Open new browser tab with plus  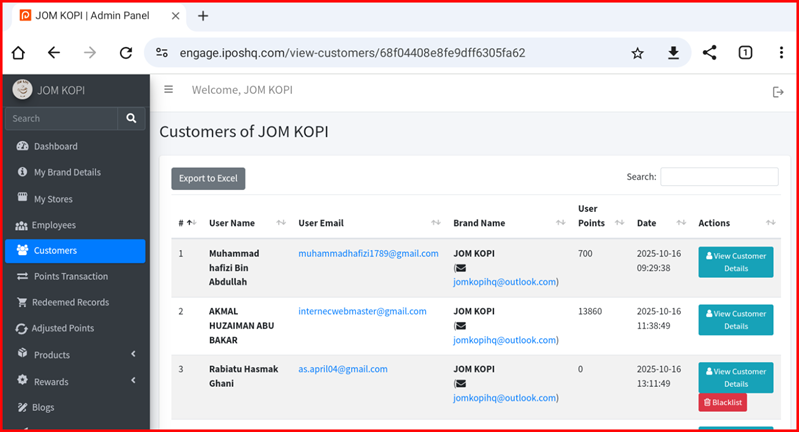[x=203, y=16]
